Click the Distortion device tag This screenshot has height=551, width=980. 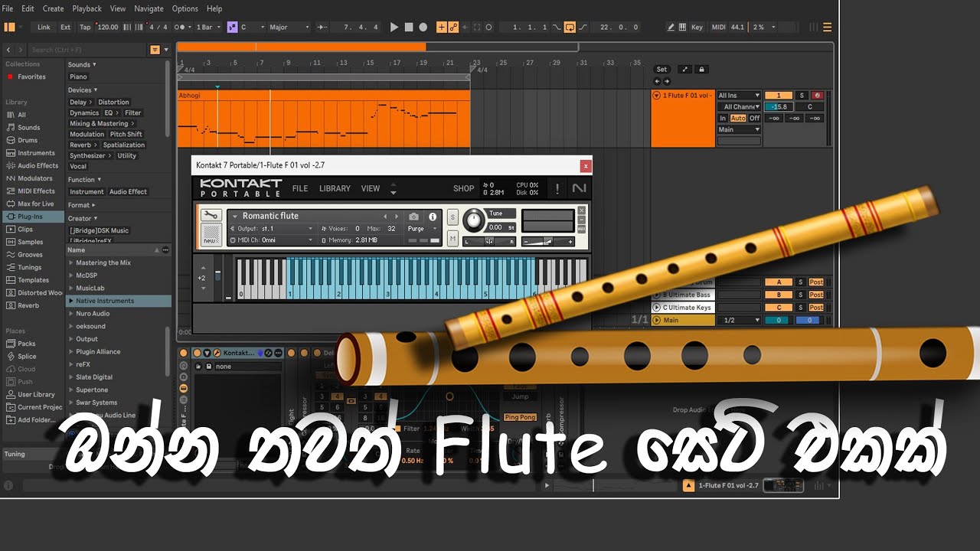[x=113, y=102]
